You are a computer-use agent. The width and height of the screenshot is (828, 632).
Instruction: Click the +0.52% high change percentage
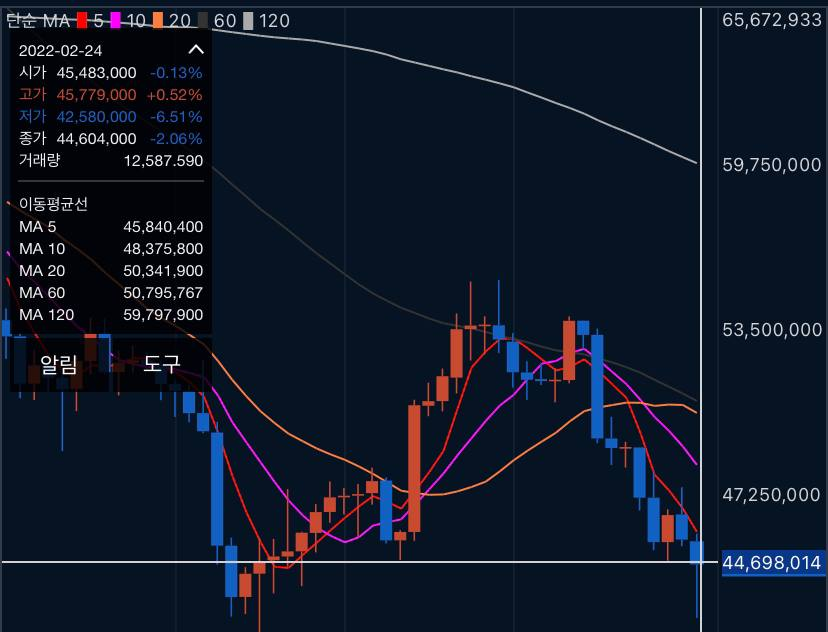(175, 95)
